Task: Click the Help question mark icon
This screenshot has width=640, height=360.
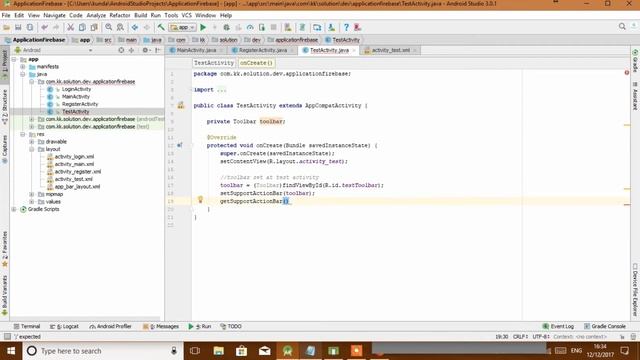Action: coord(346,27)
